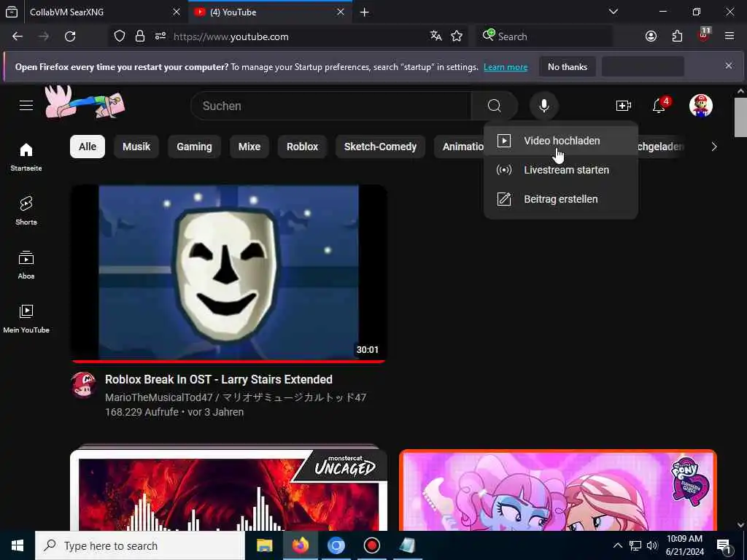Select the Alle filter chip
The height and width of the screenshot is (560, 747).
88,147
